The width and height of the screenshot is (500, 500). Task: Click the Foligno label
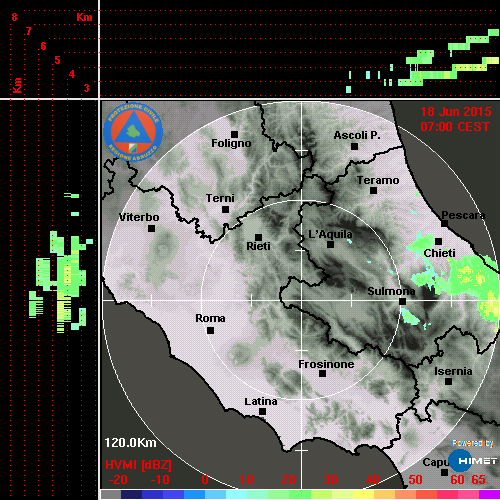[x=231, y=144]
